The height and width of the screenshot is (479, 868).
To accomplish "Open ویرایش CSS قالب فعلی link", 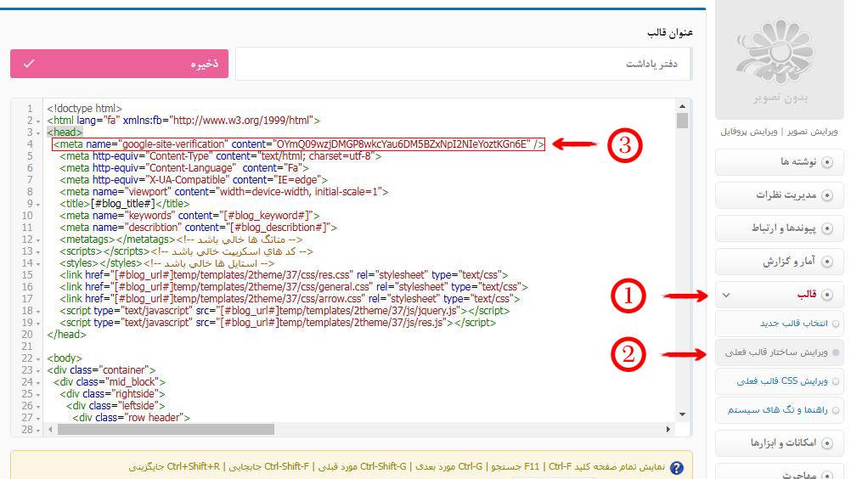I will (782, 381).
